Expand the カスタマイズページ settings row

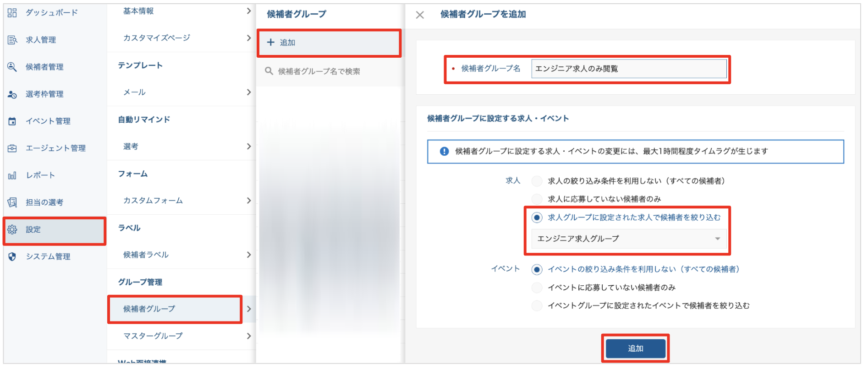point(181,38)
